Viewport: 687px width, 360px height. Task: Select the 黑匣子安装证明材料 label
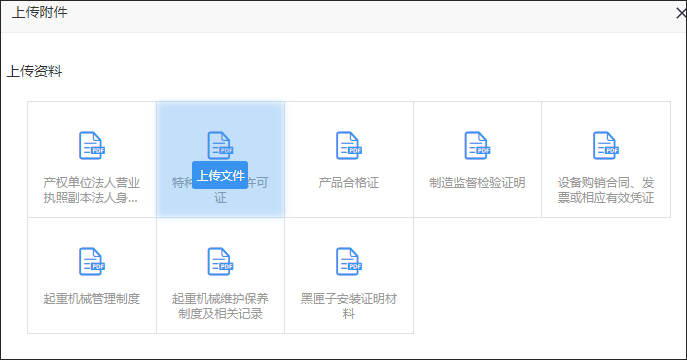(349, 306)
